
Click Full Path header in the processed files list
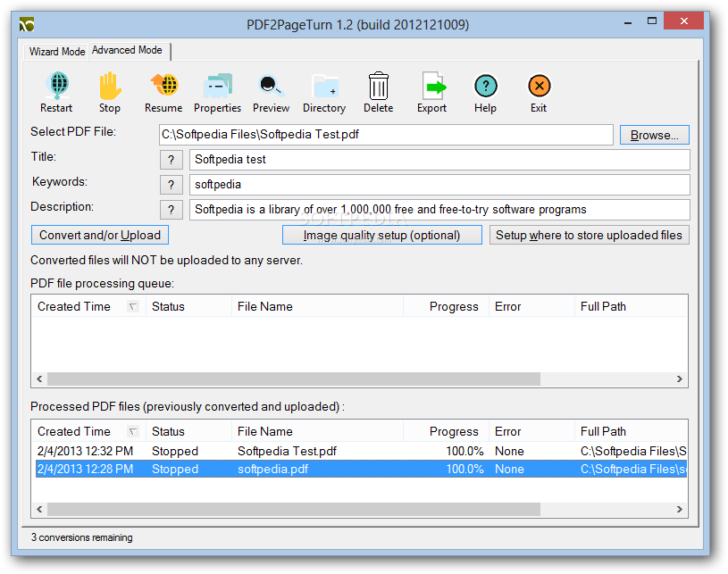click(631, 431)
